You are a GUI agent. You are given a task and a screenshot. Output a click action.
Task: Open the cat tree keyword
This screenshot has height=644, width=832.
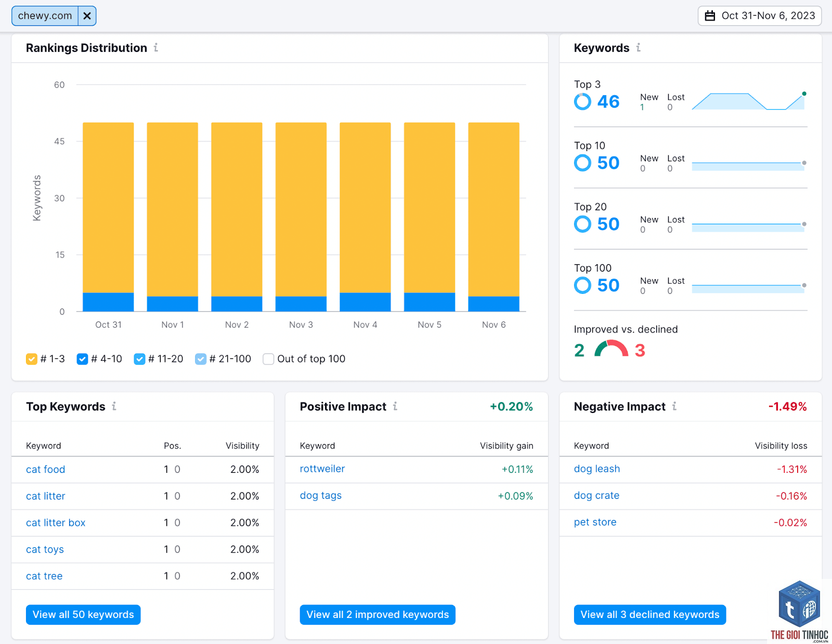(x=44, y=576)
